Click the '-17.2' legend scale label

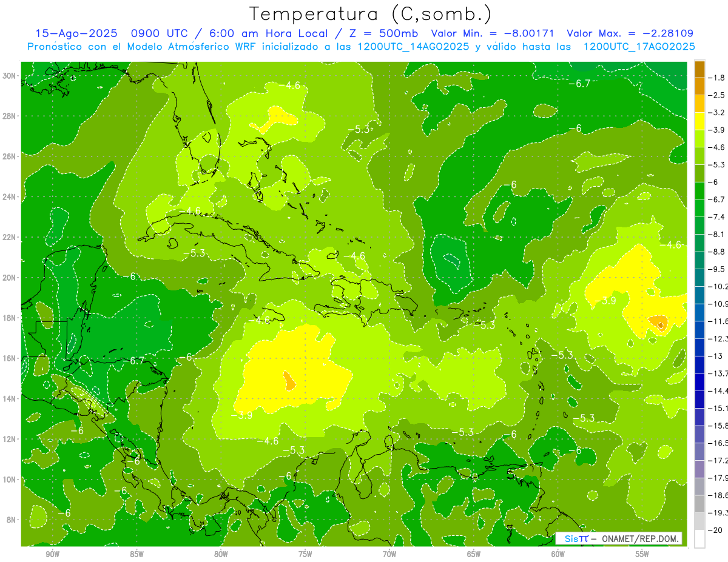[720, 460]
